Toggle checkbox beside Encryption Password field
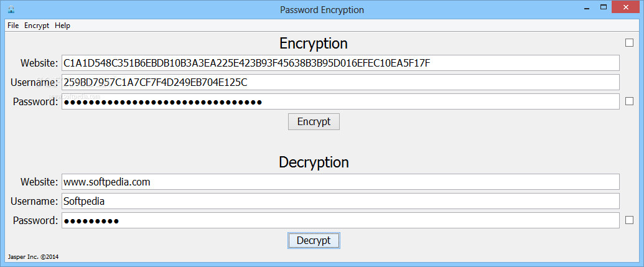 click(x=629, y=101)
